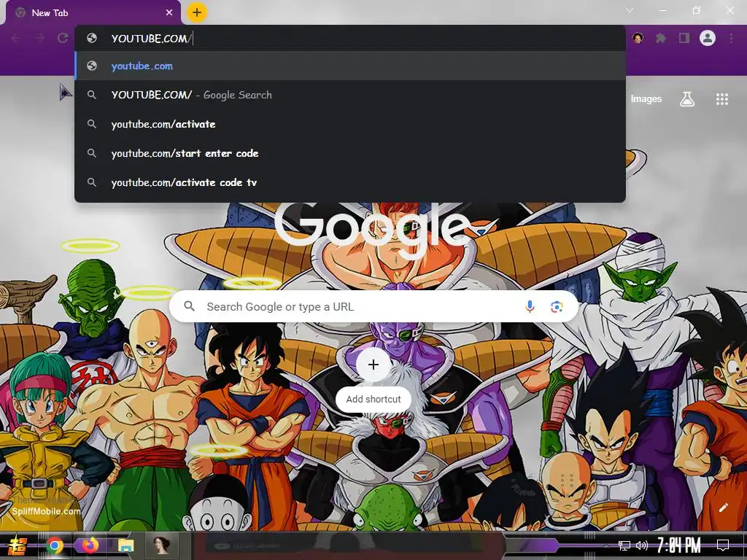Open the volume speaker tray icon

click(642, 545)
